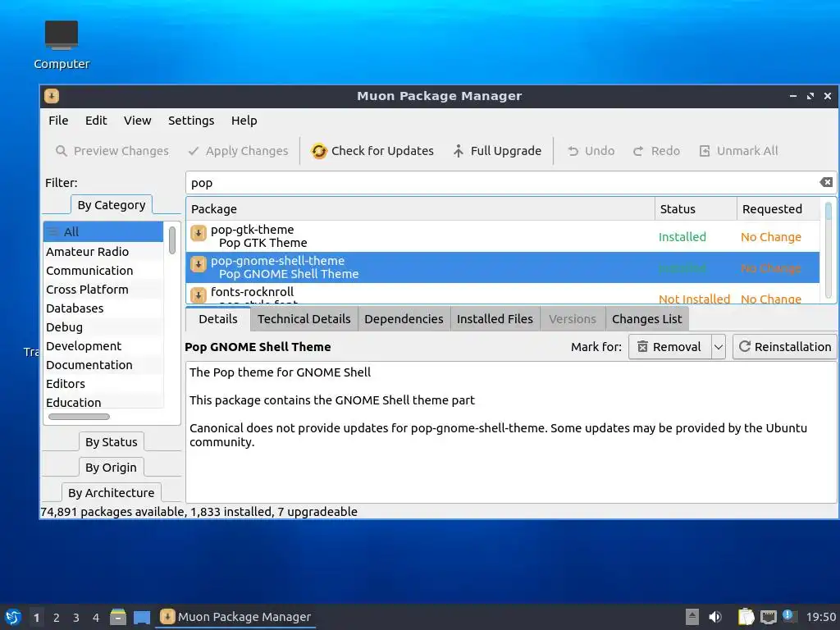
Task: Click the clipboard tray icon
Action: (x=746, y=617)
